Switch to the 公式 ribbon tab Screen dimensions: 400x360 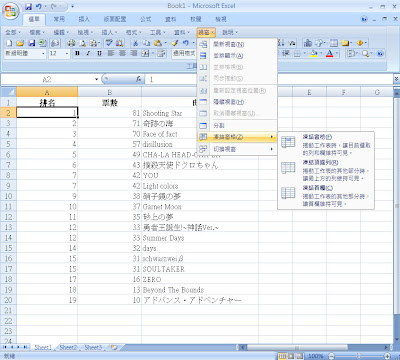(145, 19)
